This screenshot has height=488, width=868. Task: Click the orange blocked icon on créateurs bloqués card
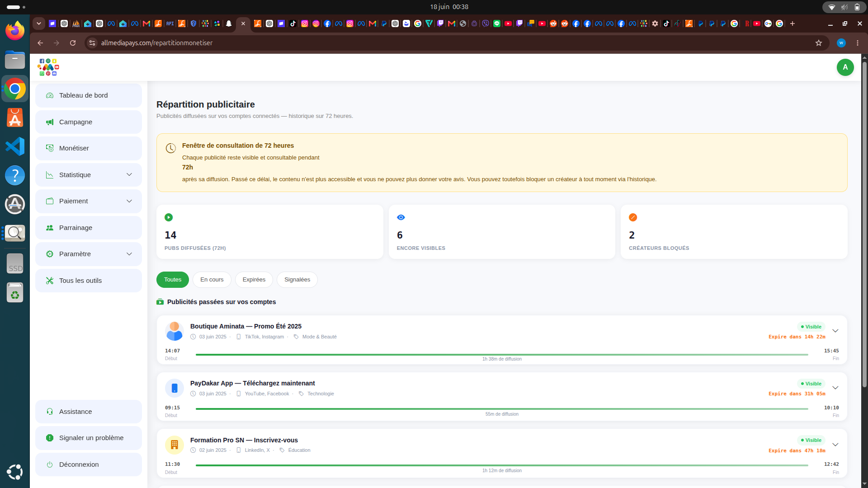point(633,217)
